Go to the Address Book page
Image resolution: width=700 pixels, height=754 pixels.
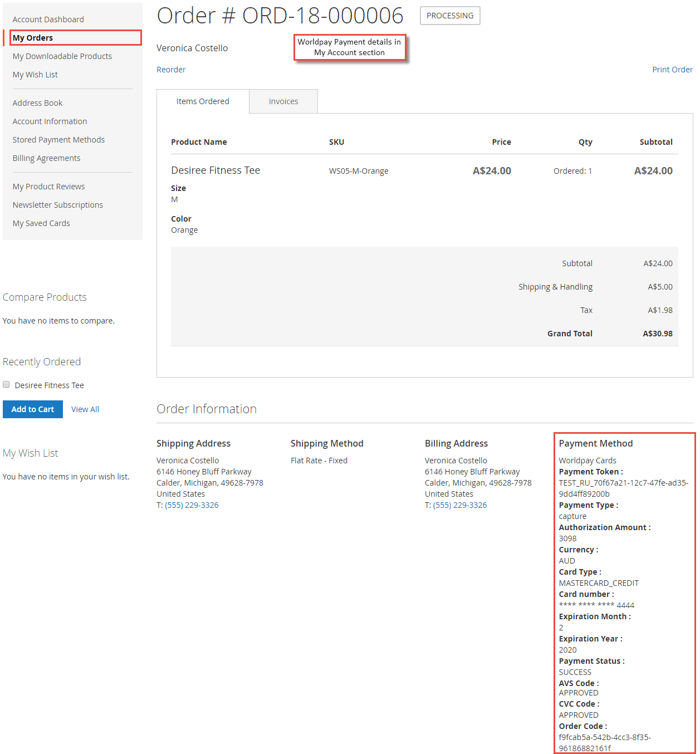(37, 102)
